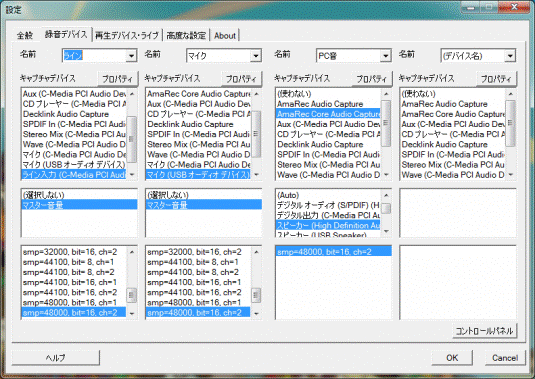The height and width of the screenshot is (379, 535).
Task: Select AmaRec Core Audio Capture in PC音 list
Action: coord(328,114)
